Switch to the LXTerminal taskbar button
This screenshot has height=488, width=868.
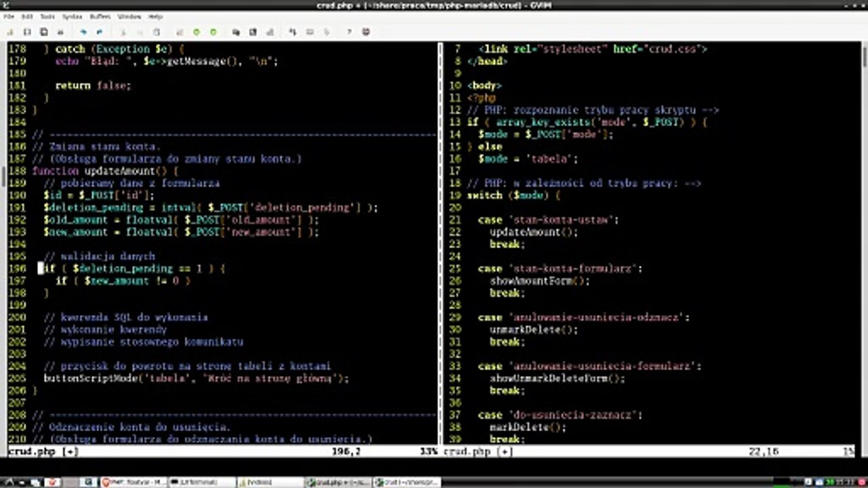click(202, 483)
